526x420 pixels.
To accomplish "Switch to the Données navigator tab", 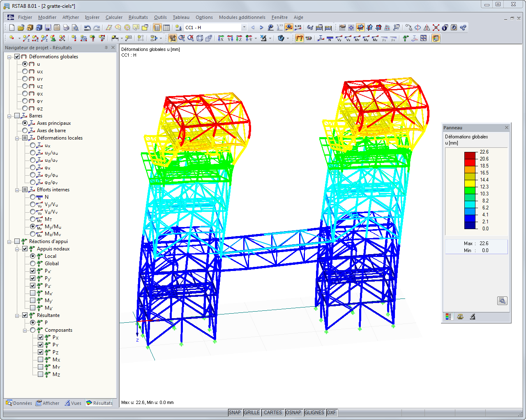I will 19,403.
